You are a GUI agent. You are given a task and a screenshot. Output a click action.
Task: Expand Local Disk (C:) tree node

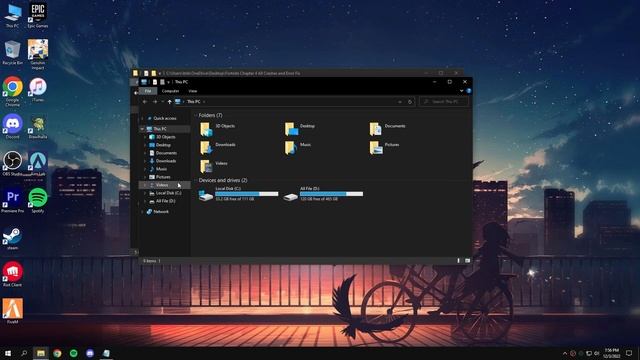pos(145,193)
